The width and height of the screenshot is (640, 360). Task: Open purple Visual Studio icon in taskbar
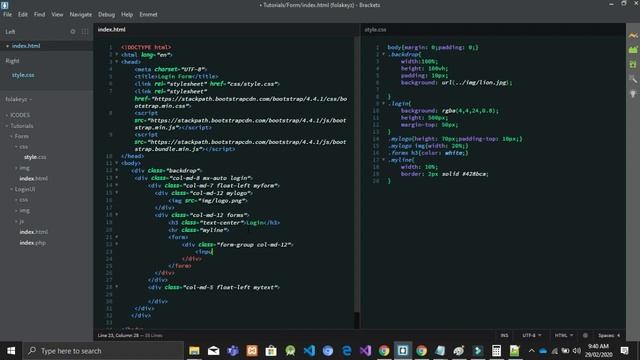pos(365,351)
